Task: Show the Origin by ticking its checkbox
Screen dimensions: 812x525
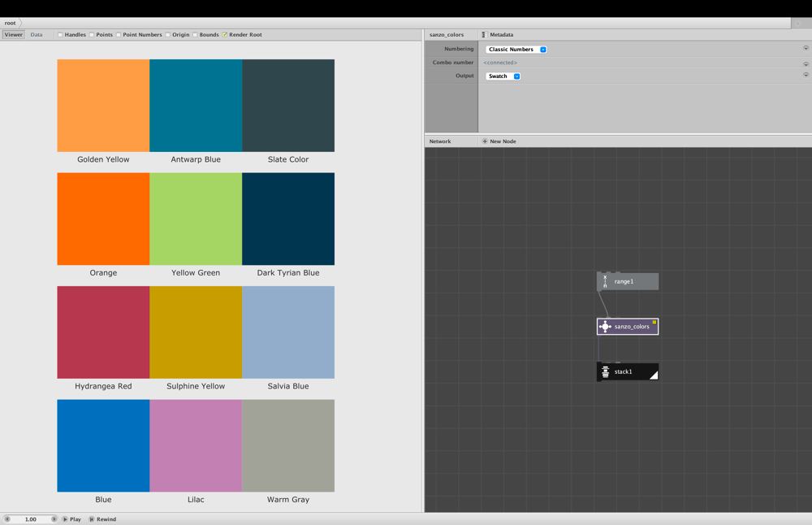Action: pyautogui.click(x=168, y=35)
